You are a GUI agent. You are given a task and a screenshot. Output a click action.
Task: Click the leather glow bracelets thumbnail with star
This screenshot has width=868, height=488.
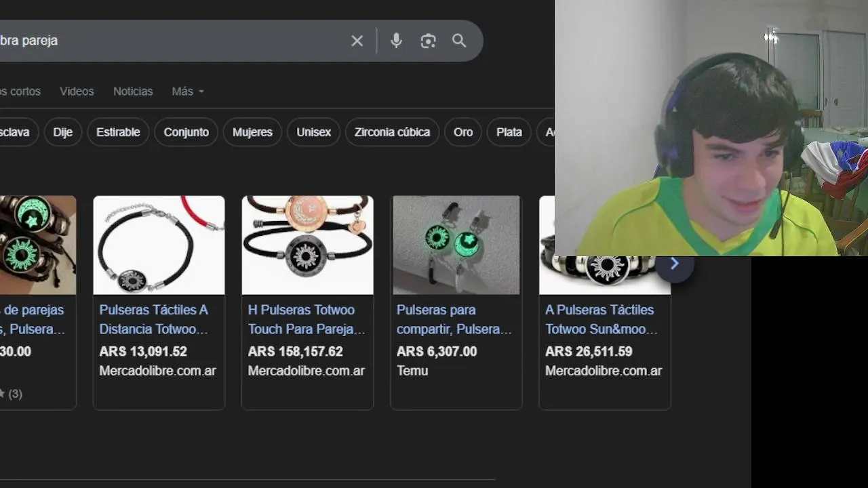[38, 245]
